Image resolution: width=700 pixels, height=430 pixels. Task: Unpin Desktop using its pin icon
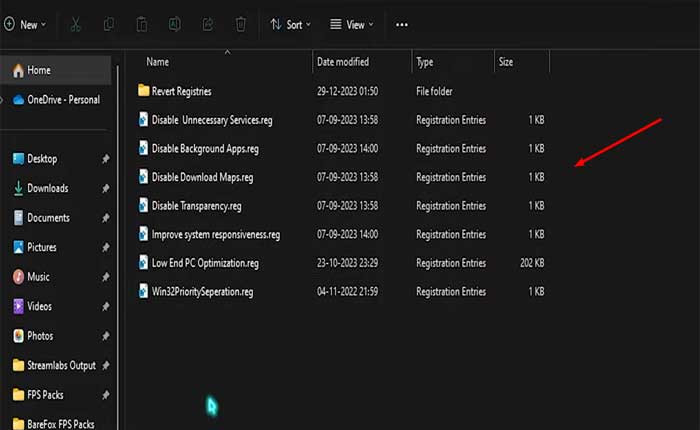click(106, 159)
